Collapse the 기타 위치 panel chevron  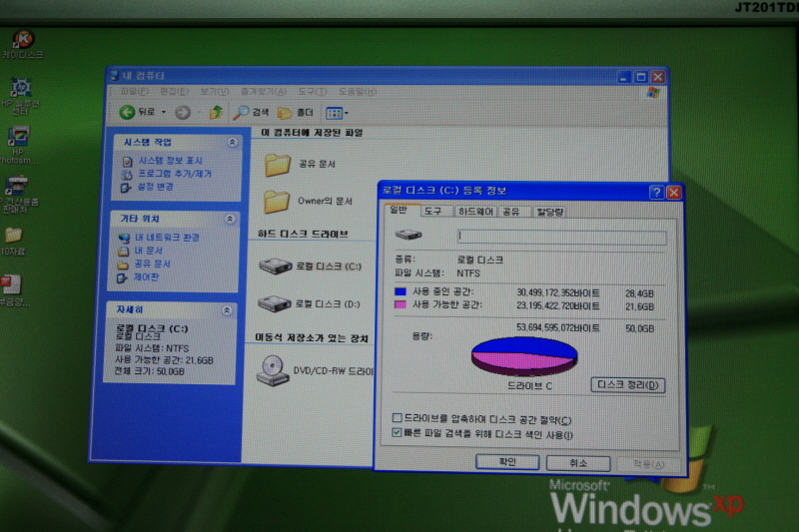pyautogui.click(x=230, y=219)
